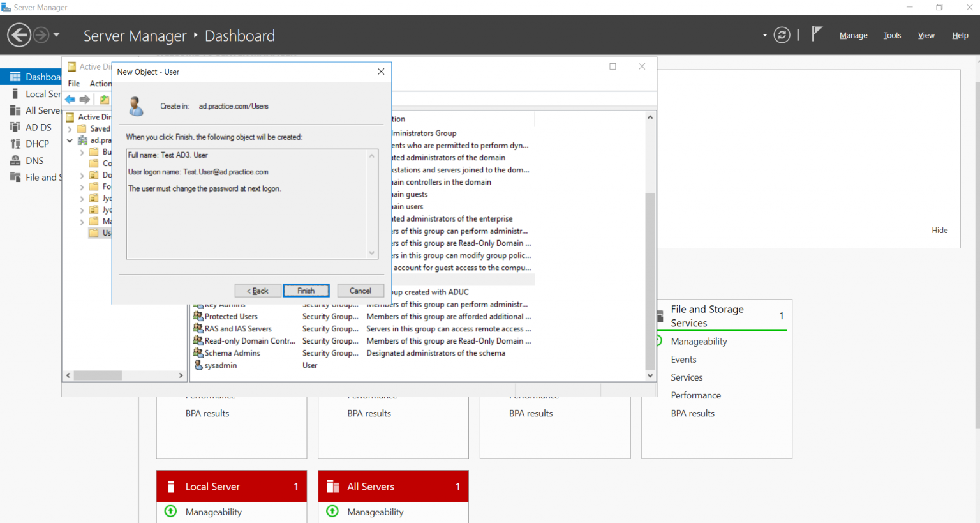This screenshot has width=980, height=523.
Task: Click tree pane horizontal scrollbar thumb
Action: (98, 375)
